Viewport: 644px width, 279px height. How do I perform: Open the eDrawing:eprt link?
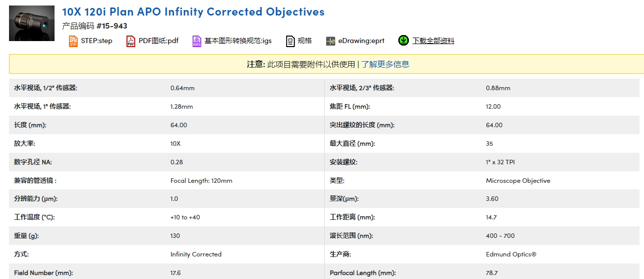361,41
